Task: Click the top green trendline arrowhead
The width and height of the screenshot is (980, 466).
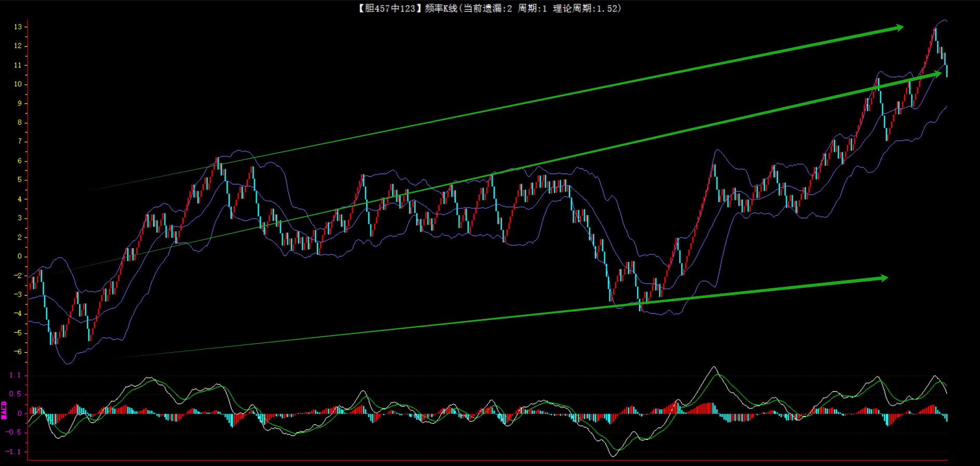Action: click(899, 28)
